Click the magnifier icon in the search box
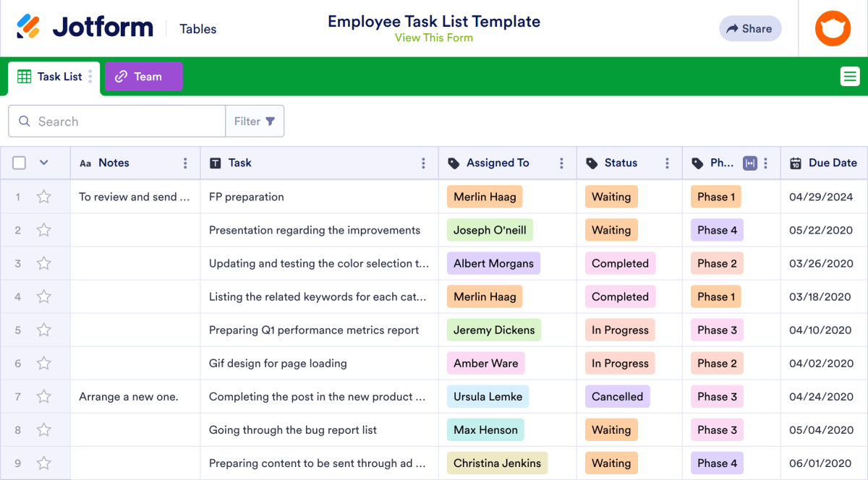868x480 pixels. tap(24, 121)
